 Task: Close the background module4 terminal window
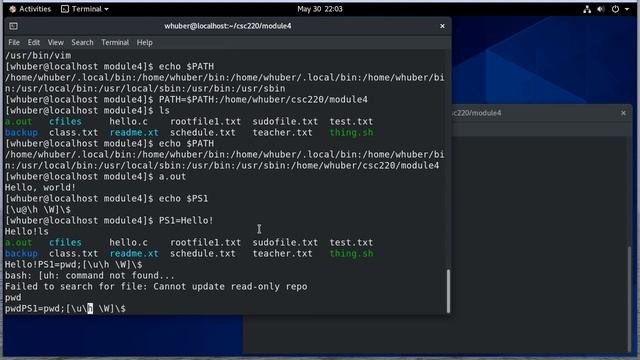pyautogui.click(x=623, y=113)
